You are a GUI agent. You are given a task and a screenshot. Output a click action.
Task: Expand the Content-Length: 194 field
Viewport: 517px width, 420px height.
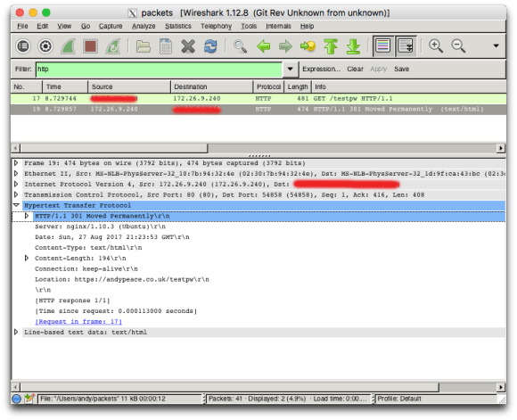pos(27,258)
